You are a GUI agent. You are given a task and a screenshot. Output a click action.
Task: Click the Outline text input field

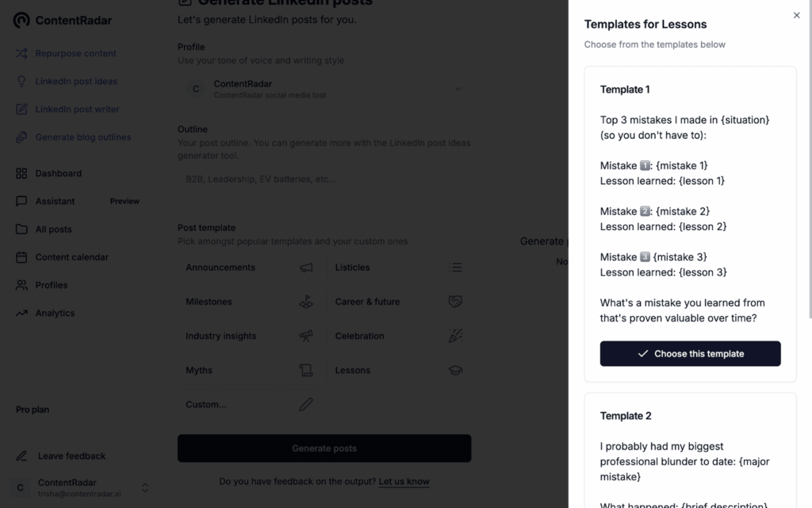(324, 179)
